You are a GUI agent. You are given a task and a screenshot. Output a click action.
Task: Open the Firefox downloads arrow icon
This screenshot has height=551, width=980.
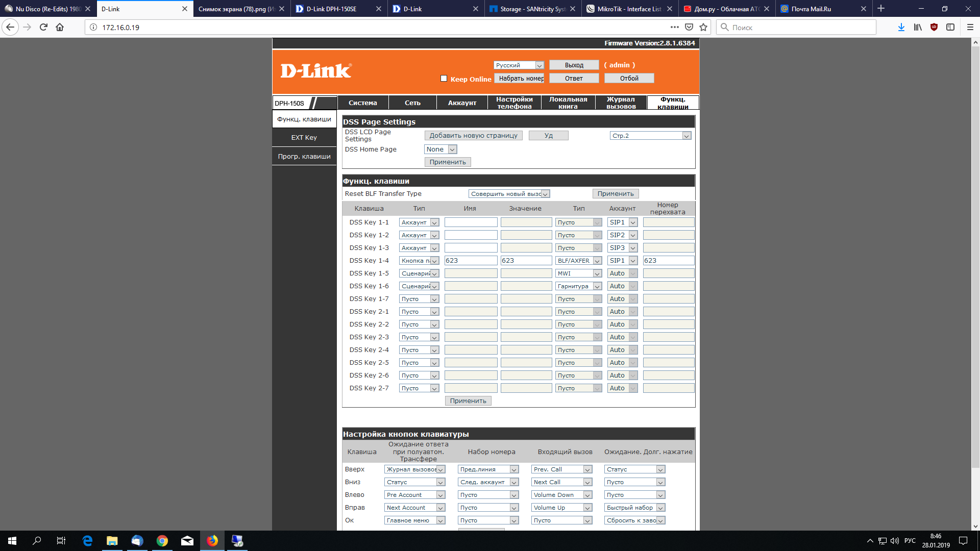(x=901, y=27)
